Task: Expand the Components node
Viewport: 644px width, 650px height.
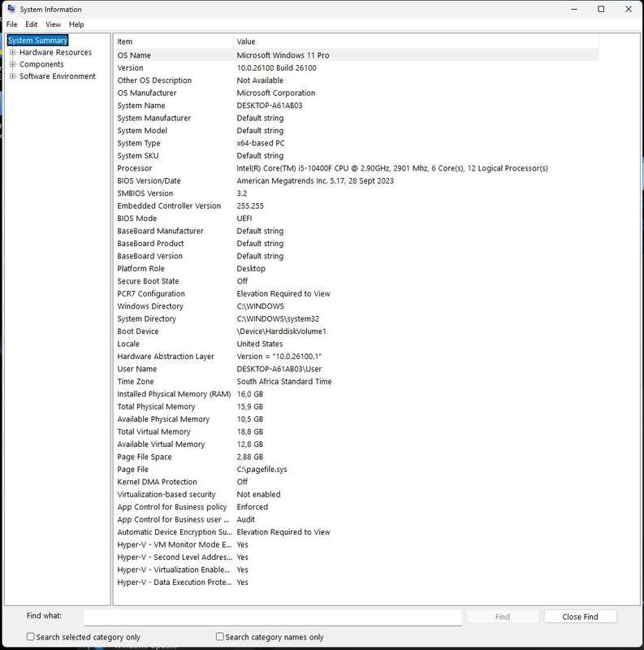Action: (x=13, y=64)
